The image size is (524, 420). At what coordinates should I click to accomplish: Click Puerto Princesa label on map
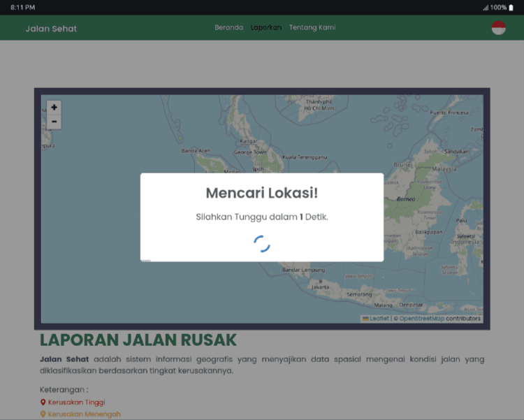(x=449, y=113)
